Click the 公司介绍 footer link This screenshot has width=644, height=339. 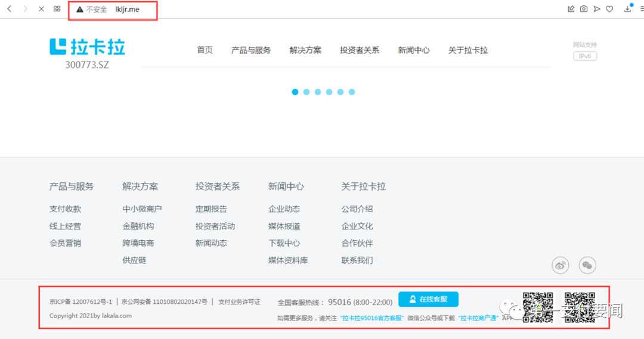point(357,209)
